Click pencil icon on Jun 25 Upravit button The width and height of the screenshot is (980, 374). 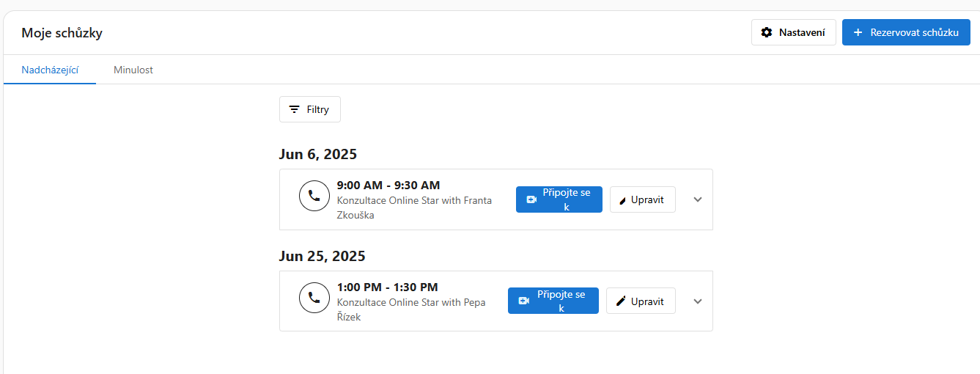click(622, 301)
